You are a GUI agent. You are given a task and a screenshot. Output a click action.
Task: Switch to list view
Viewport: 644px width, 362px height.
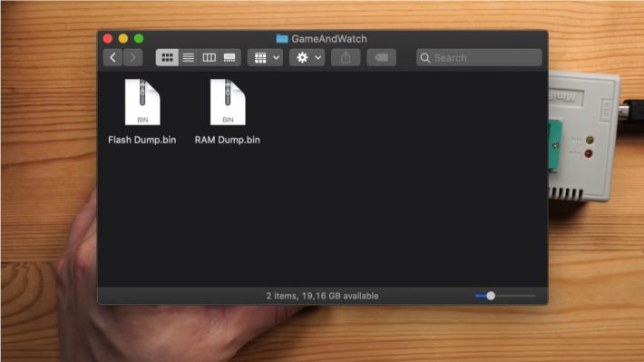pos(189,57)
